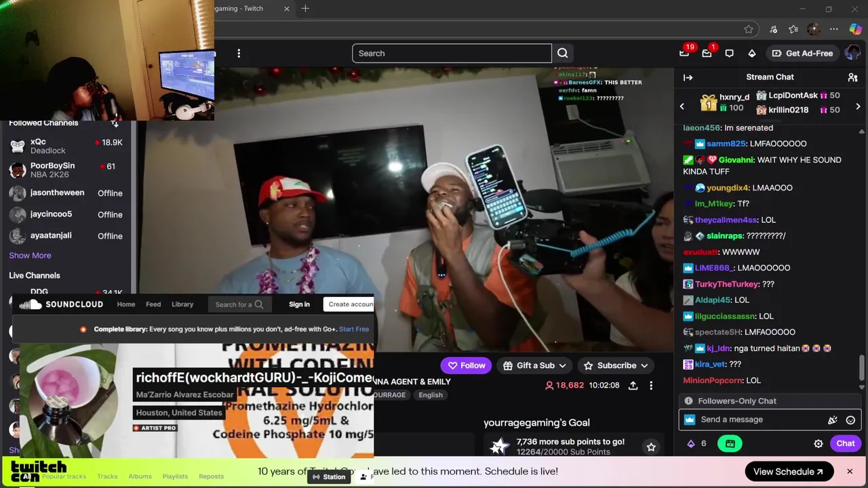Open PoorBoySin followed channel
Image resolution: width=868 pixels, height=488 pixels.
[x=66, y=170]
